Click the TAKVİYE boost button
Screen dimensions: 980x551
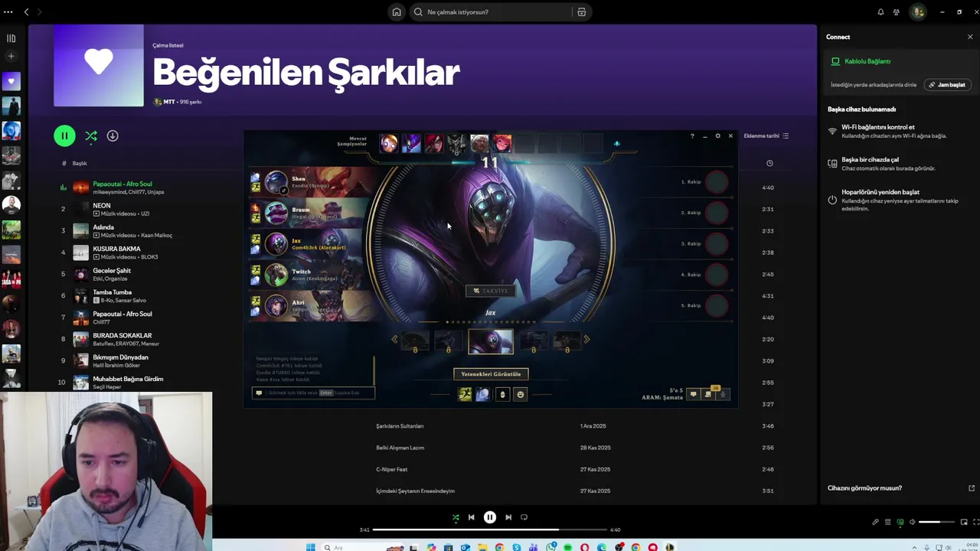[x=491, y=291]
